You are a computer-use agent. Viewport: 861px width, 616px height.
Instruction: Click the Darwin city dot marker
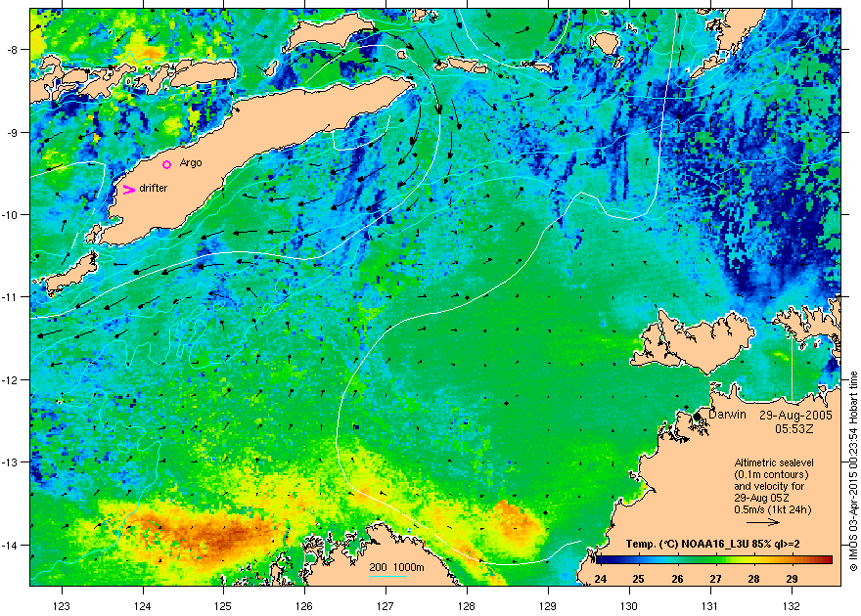[x=698, y=417]
